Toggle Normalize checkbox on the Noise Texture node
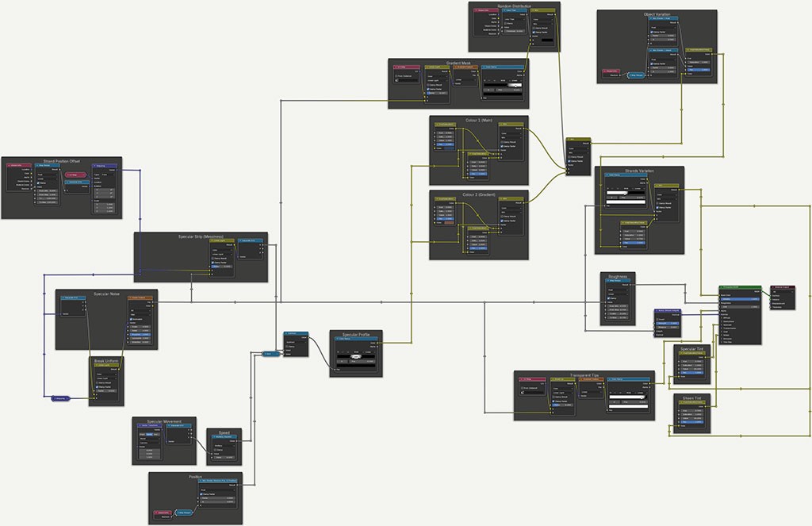Image resolution: width=812 pixels, height=526 pixels. point(131,318)
